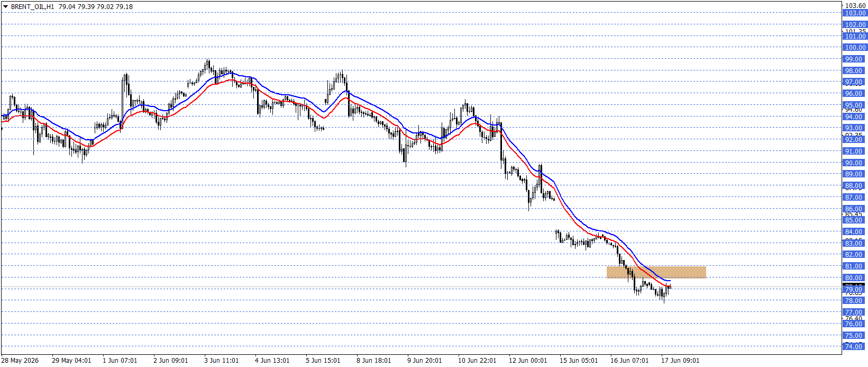The height and width of the screenshot is (367, 868).
Task: Click the 5 Jun 15:01 time label
Action: (323, 361)
